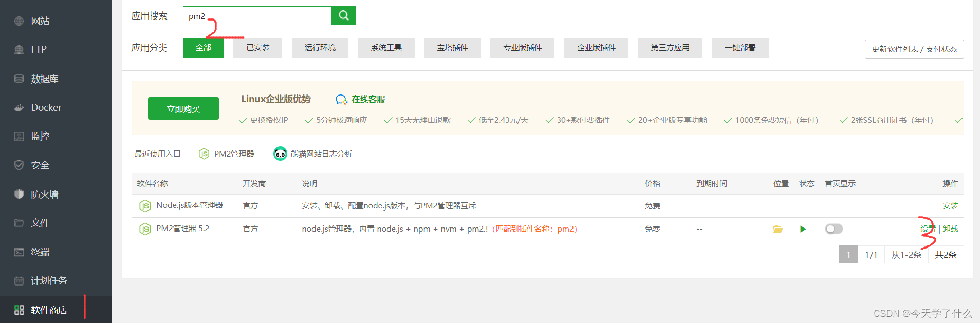Open the 系统工具 category tab
The image size is (980, 323).
point(386,48)
